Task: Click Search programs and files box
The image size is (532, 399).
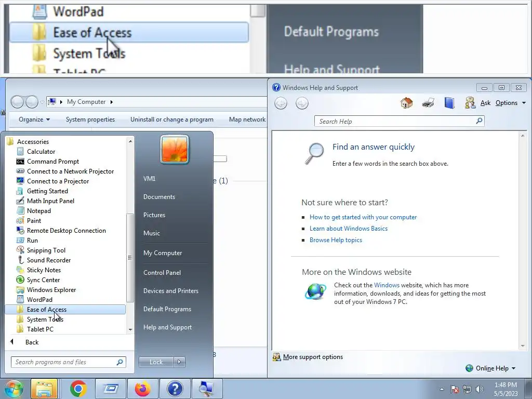Action: point(69,362)
